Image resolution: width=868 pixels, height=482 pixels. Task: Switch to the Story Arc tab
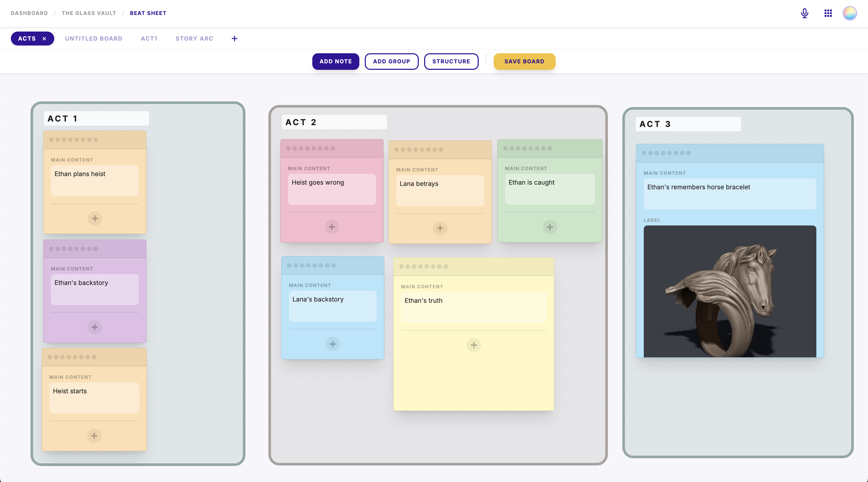coord(194,39)
